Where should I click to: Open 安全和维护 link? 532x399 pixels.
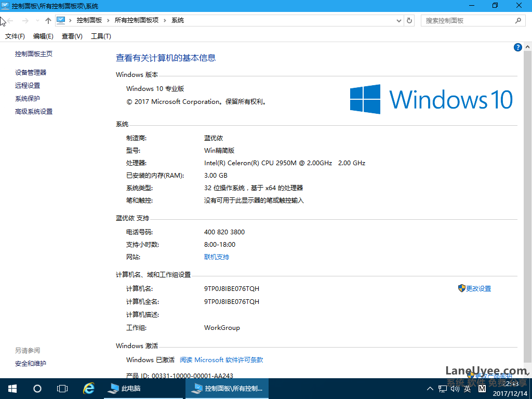(x=31, y=363)
